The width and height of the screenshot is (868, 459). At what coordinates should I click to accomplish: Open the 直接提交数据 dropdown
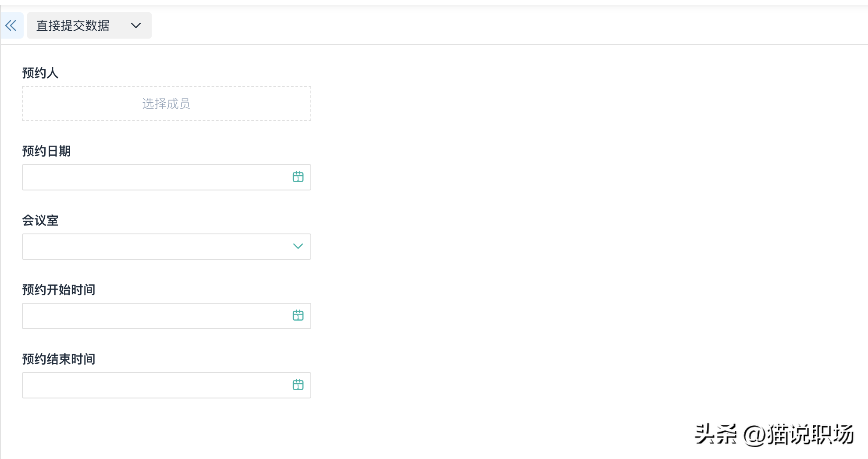click(73, 25)
